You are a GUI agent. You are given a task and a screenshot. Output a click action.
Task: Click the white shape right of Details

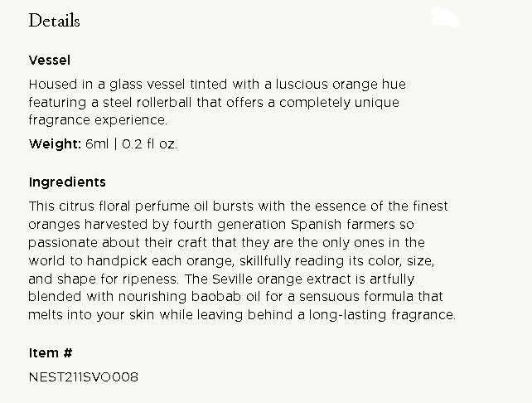point(444,17)
